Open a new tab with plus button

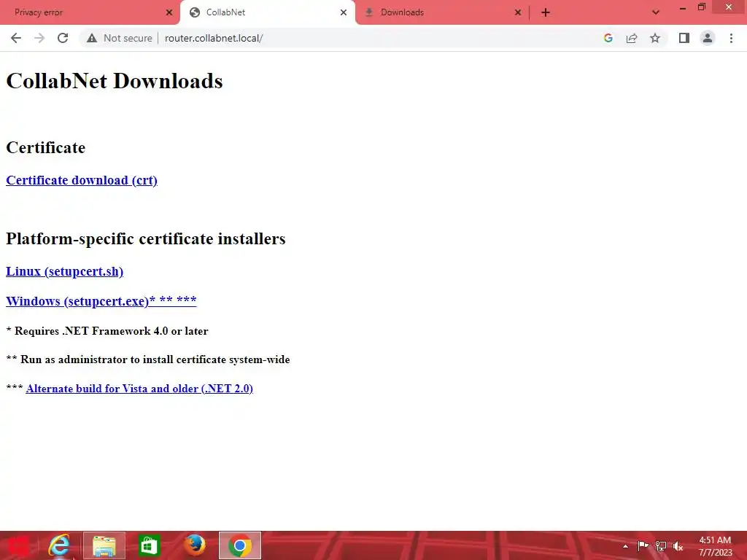coord(546,12)
